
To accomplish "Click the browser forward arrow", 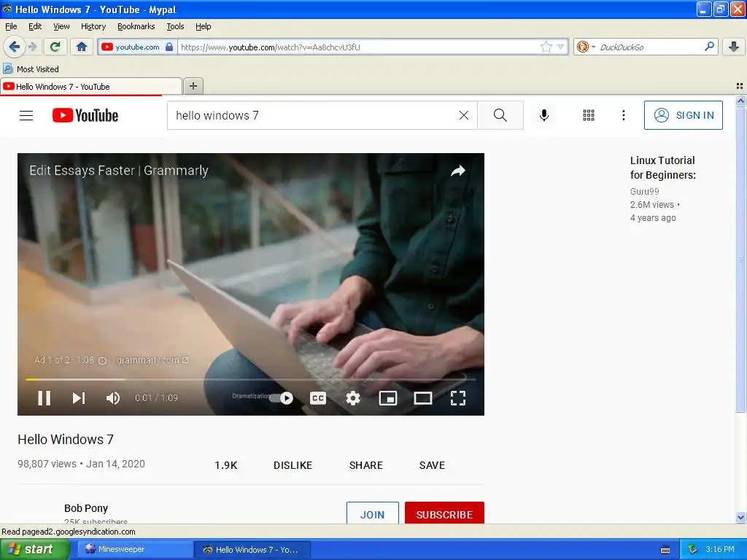I will [x=32, y=47].
